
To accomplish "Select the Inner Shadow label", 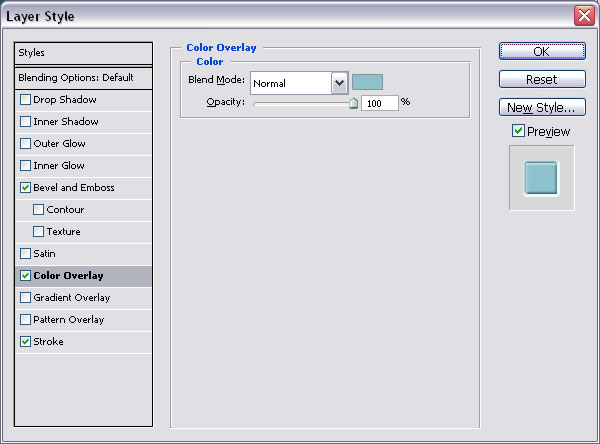I will click(x=66, y=122).
